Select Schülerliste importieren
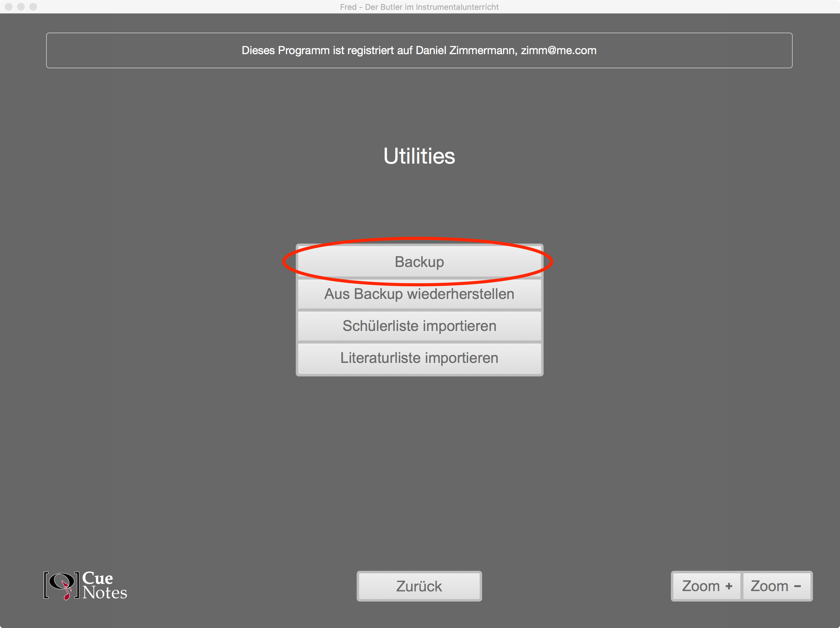The width and height of the screenshot is (840, 628). click(x=419, y=326)
